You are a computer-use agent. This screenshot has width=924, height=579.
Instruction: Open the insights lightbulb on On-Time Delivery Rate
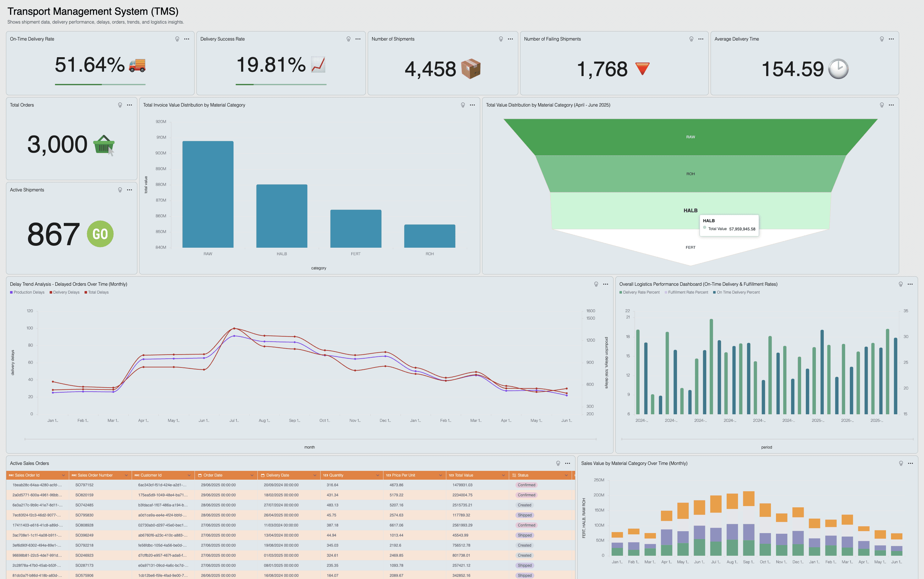177,39
